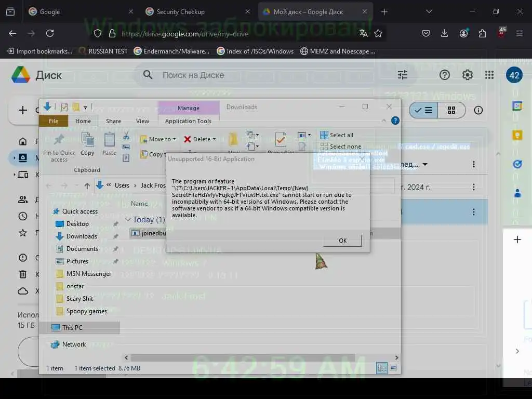Switch to the Home ribbon tab
Screen dimensions: 532x399
click(x=83, y=121)
